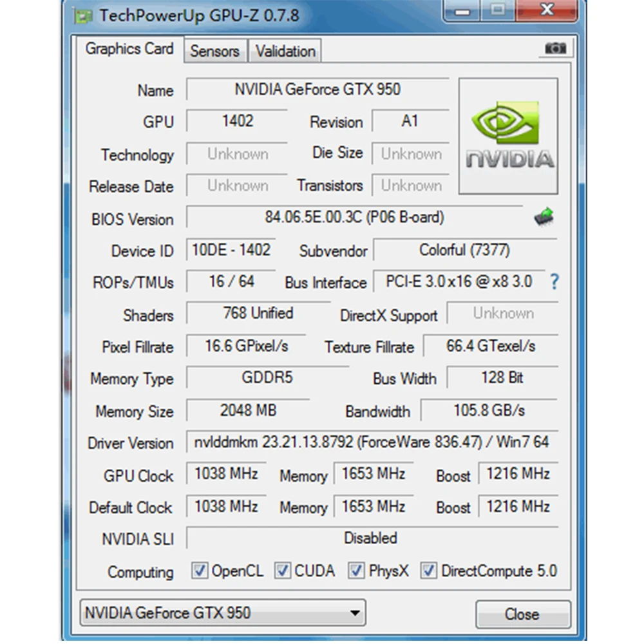Toggle the DirectCompute 5.0 checkbox

click(429, 571)
